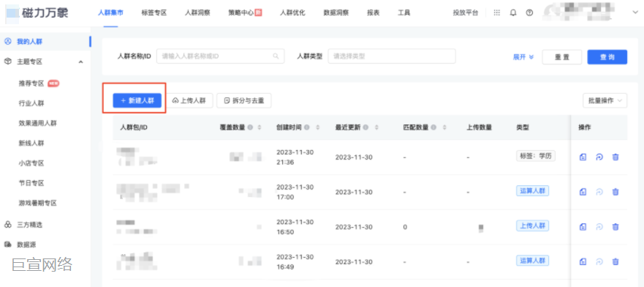This screenshot has width=644, height=287.
Task: Click refresh icon in 16:50 row
Action: [x=599, y=226]
